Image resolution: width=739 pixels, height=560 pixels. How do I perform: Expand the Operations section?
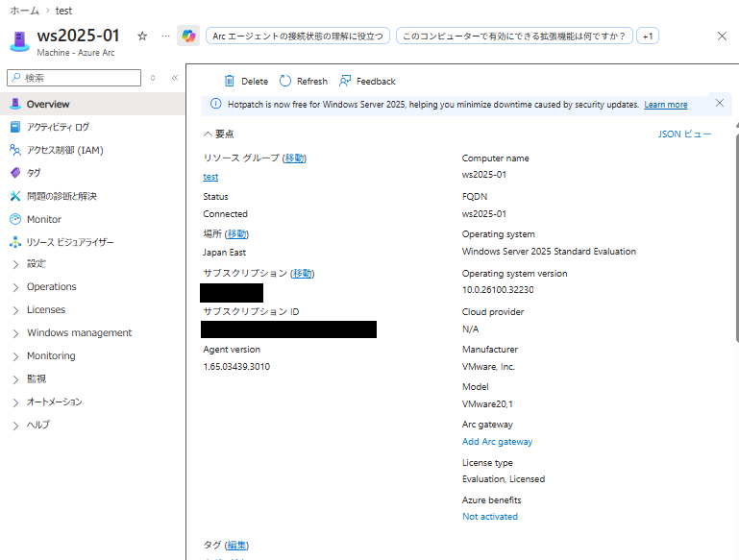pyautogui.click(x=16, y=287)
